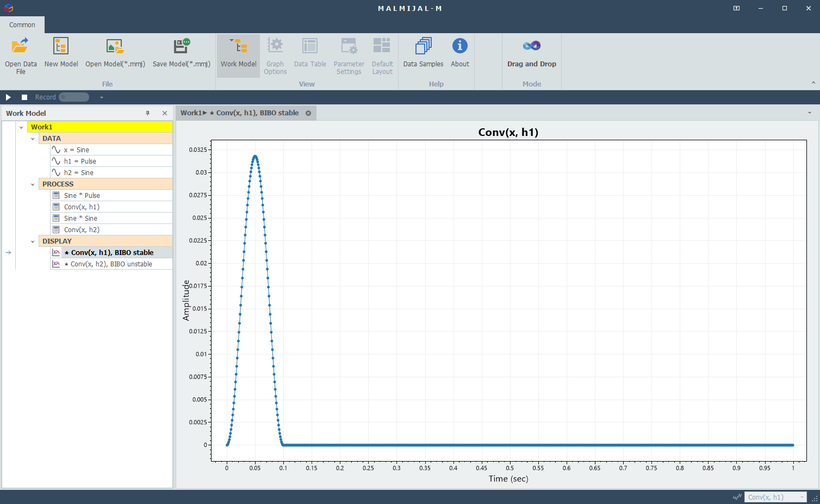This screenshot has height=504, width=820.
Task: Click the signal icon in status bar
Action: point(737,497)
